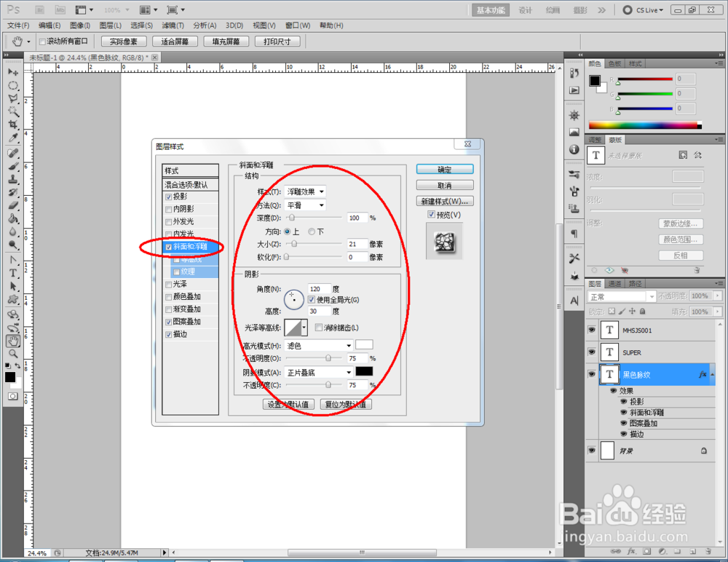Image resolution: width=728 pixels, height=562 pixels.
Task: Select the Eraser tool
Action: [13, 205]
